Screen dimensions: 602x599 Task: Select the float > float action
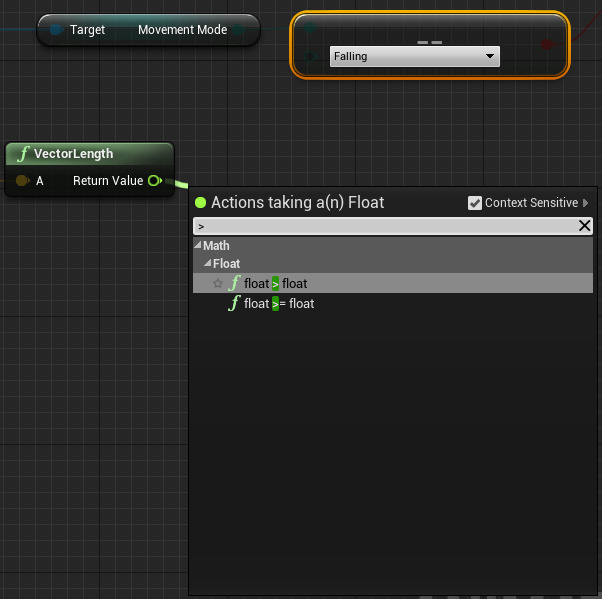pos(275,284)
